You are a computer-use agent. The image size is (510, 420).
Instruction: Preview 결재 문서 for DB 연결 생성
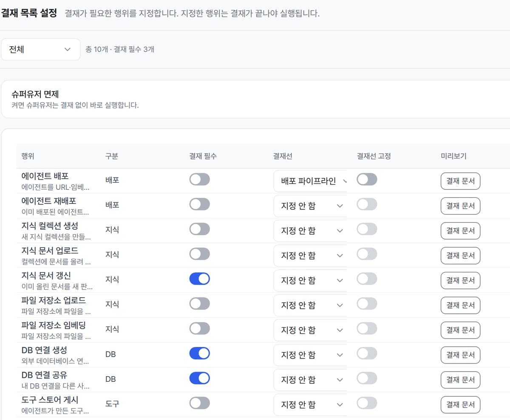tap(460, 355)
